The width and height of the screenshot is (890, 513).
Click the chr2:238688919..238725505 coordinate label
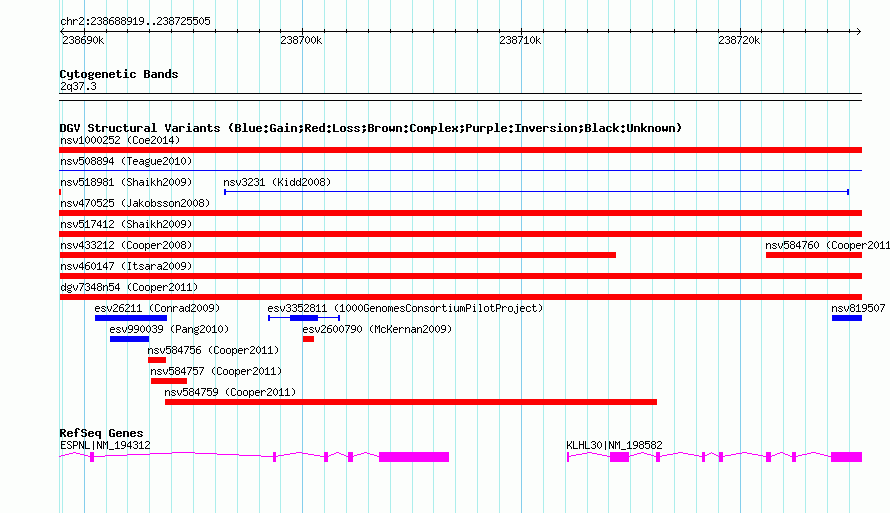(135, 21)
